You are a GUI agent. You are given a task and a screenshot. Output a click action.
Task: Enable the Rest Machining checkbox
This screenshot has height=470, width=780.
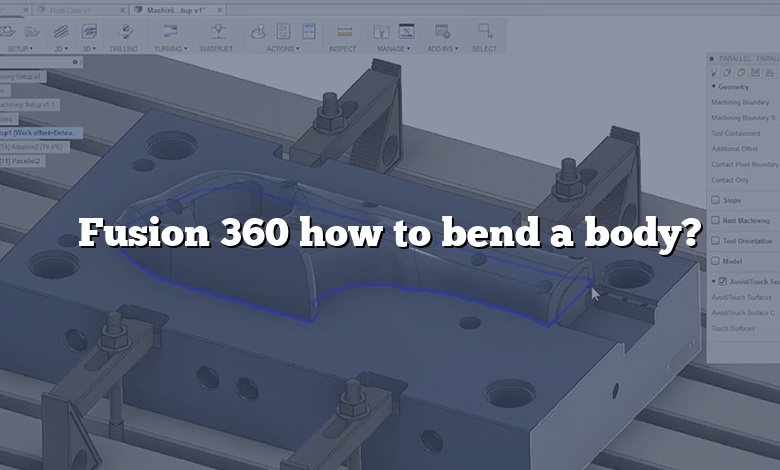tap(715, 220)
